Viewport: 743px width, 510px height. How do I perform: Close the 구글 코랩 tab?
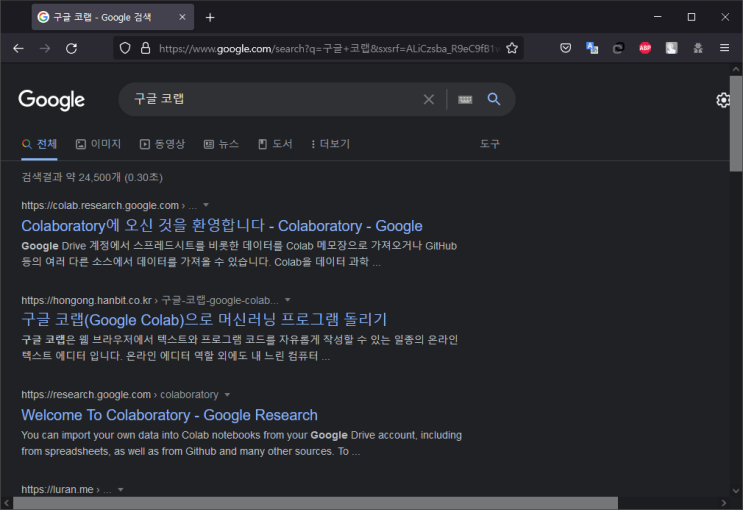point(182,17)
